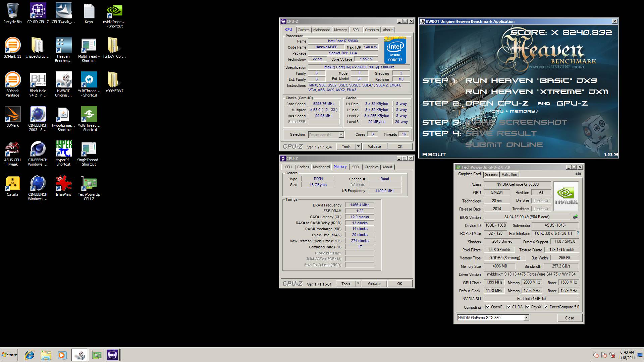Open the GPUTweak desktop icon

pos(63,13)
